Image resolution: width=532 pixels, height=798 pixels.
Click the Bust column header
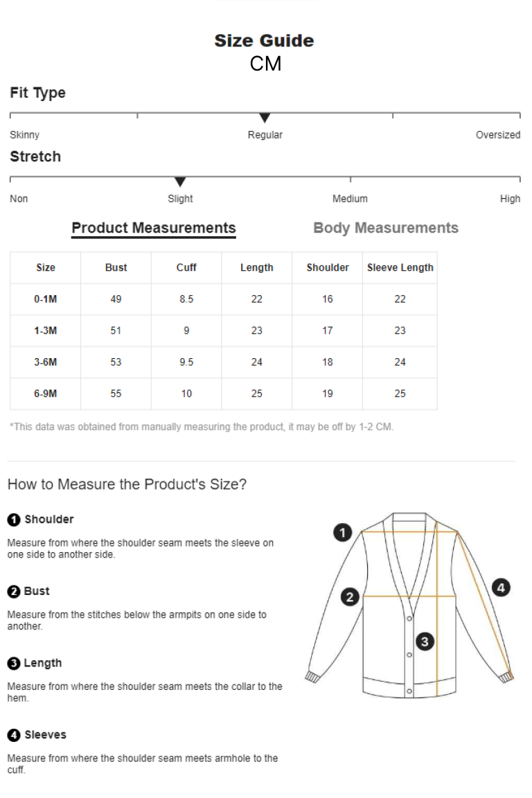point(116,267)
